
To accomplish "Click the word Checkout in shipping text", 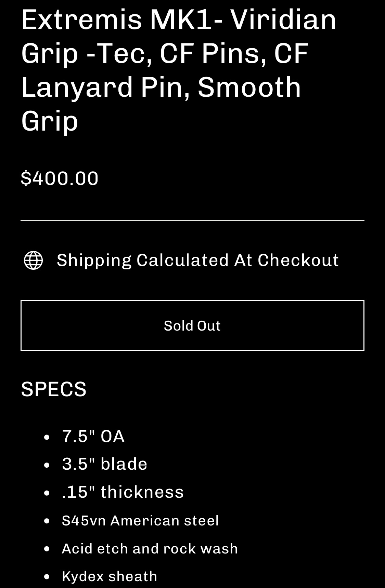I will [298, 260].
